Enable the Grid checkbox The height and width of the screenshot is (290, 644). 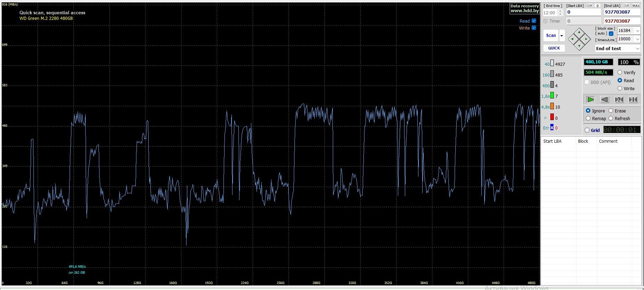point(587,130)
